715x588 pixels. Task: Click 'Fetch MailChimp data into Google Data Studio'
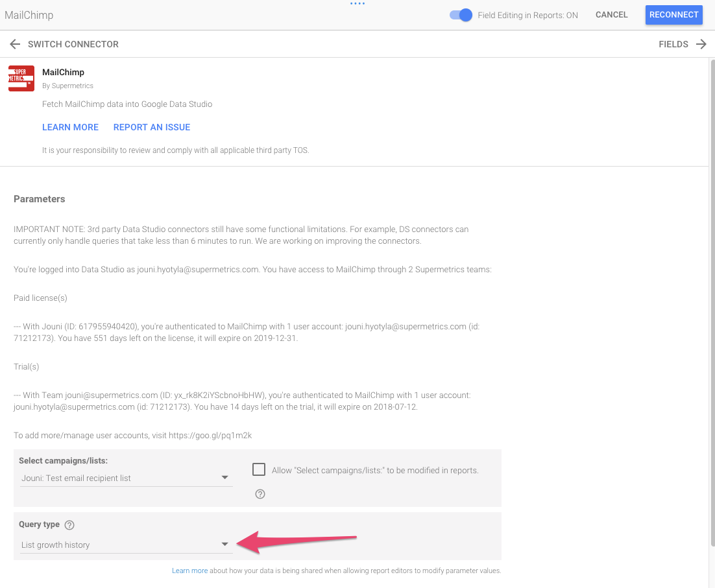[127, 104]
